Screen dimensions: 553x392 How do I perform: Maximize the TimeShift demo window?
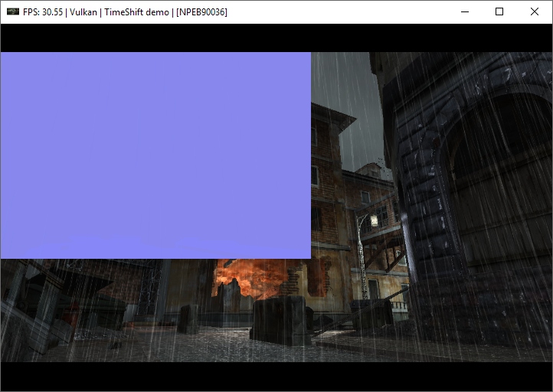pos(499,11)
